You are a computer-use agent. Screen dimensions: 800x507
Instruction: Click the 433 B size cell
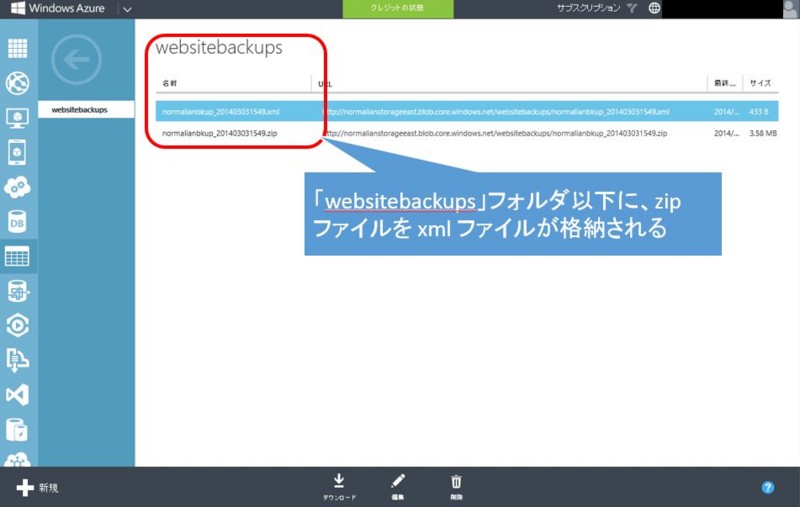click(x=758, y=112)
